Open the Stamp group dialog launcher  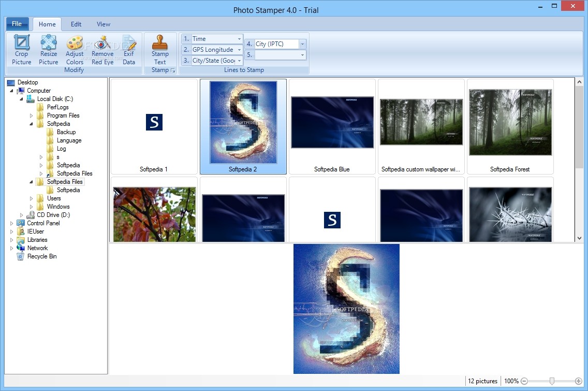[173, 70]
